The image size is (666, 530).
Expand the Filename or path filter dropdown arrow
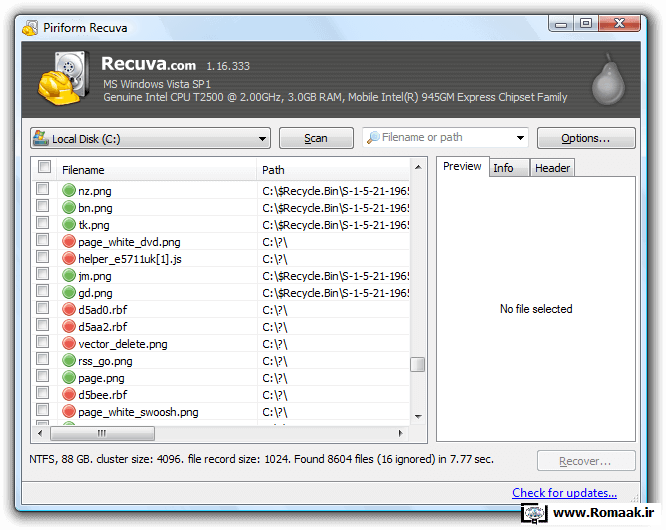tap(520, 138)
